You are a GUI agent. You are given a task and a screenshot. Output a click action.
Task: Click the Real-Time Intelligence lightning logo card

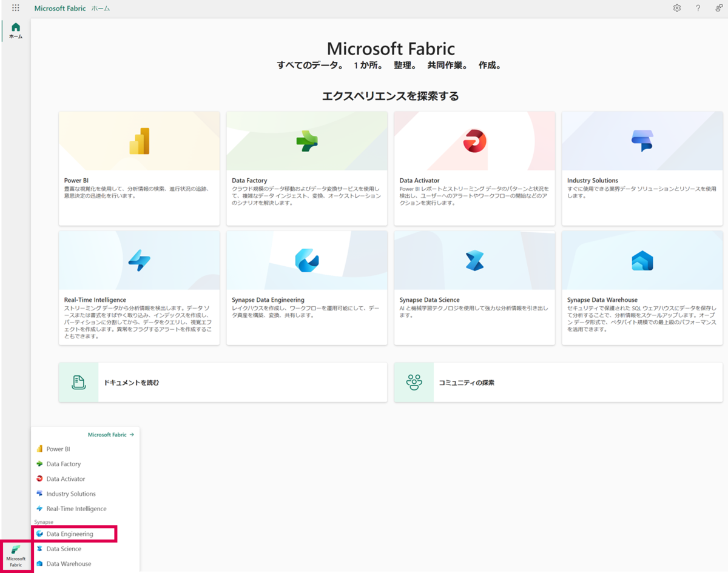[140, 260]
